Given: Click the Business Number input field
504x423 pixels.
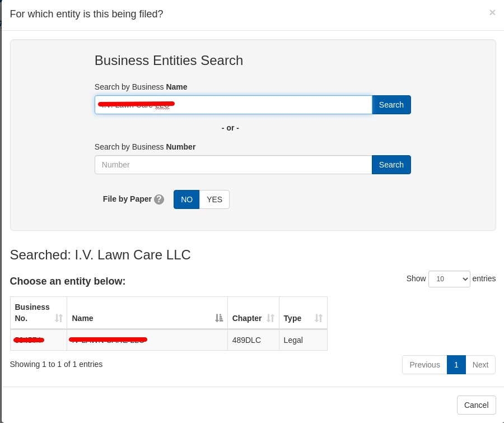Looking at the screenshot, I should 233,165.
